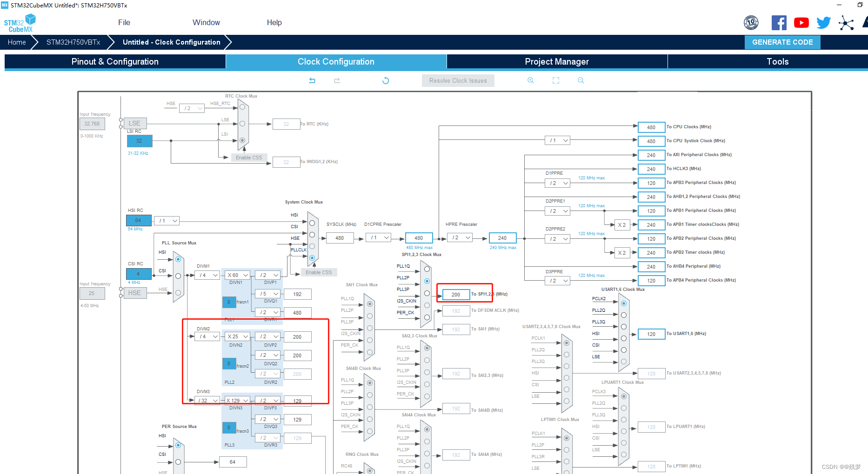Image resolution: width=868 pixels, height=474 pixels.
Task: Open the DIVN2 X25 multiplier dropdown
Action: 238,336
